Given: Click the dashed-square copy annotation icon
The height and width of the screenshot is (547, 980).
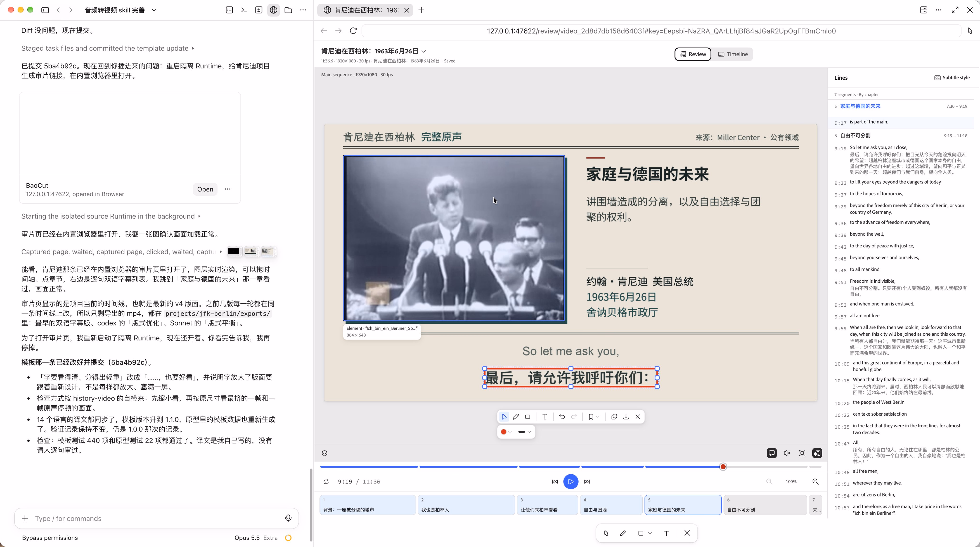Looking at the screenshot, I should pos(614,417).
